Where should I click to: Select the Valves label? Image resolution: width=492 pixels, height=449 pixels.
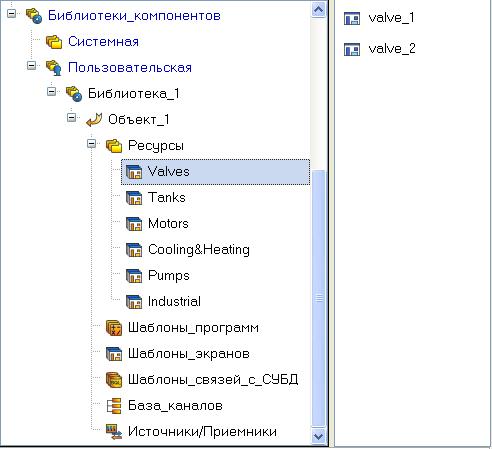click(x=169, y=172)
